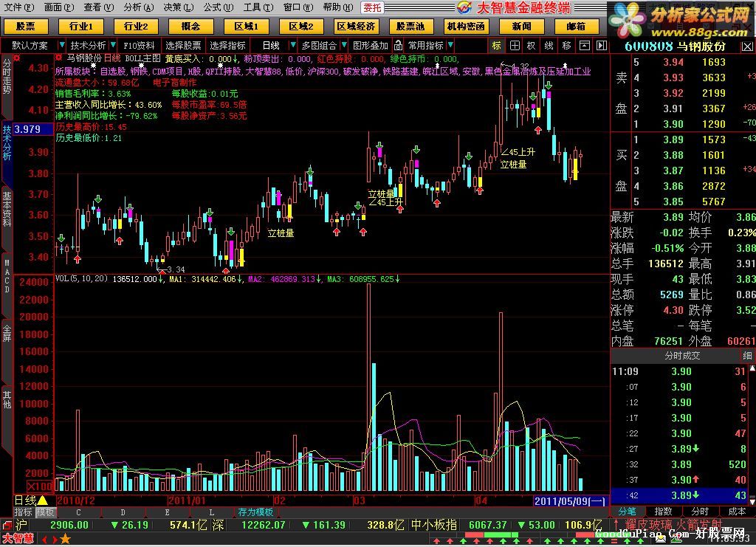Expand the 常用指标 dropdown arrow
The image size is (756, 547).
pos(450,45)
